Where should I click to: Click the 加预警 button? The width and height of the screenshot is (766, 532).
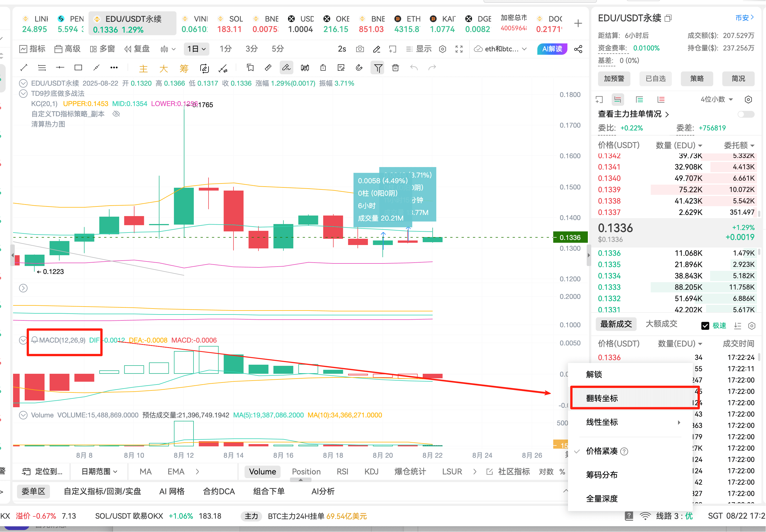click(x=614, y=79)
